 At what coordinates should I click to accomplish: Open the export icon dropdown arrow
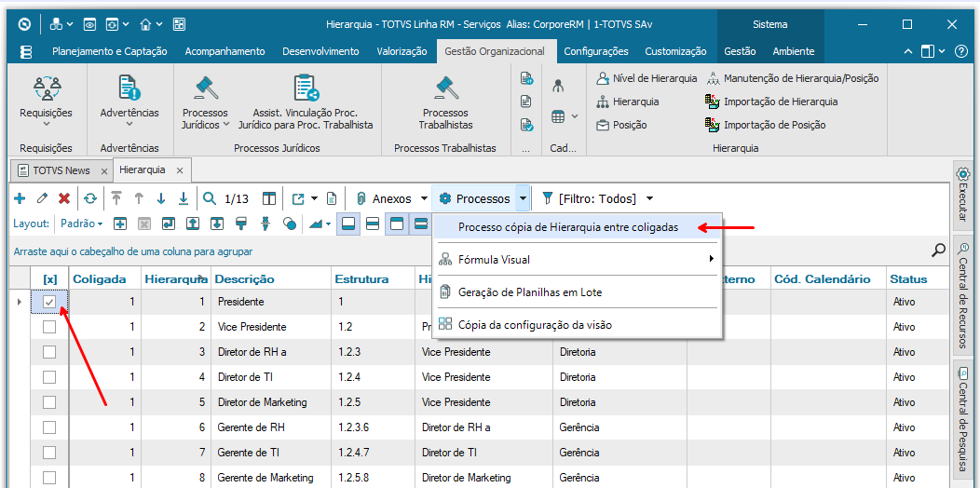(314, 198)
